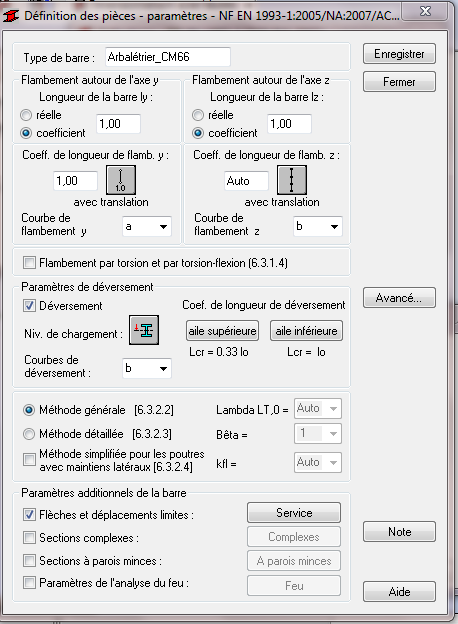
Task: Click the Aide button
Action: [x=399, y=592]
